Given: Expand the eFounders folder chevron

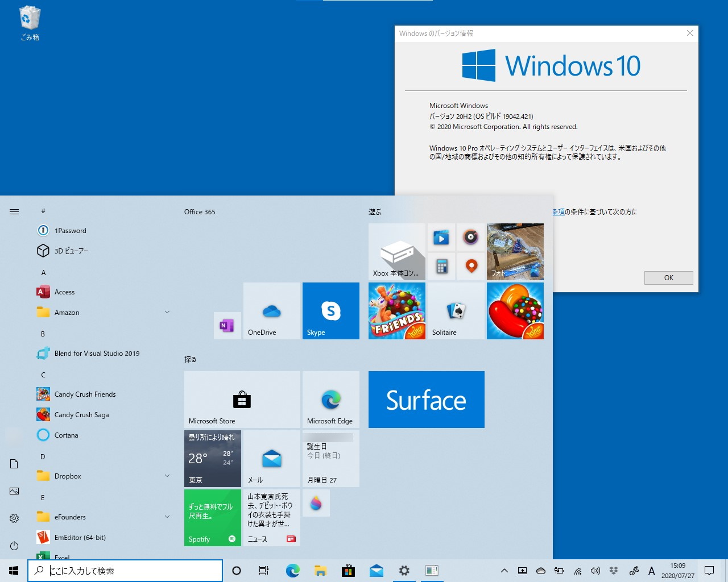Looking at the screenshot, I should coord(167,517).
